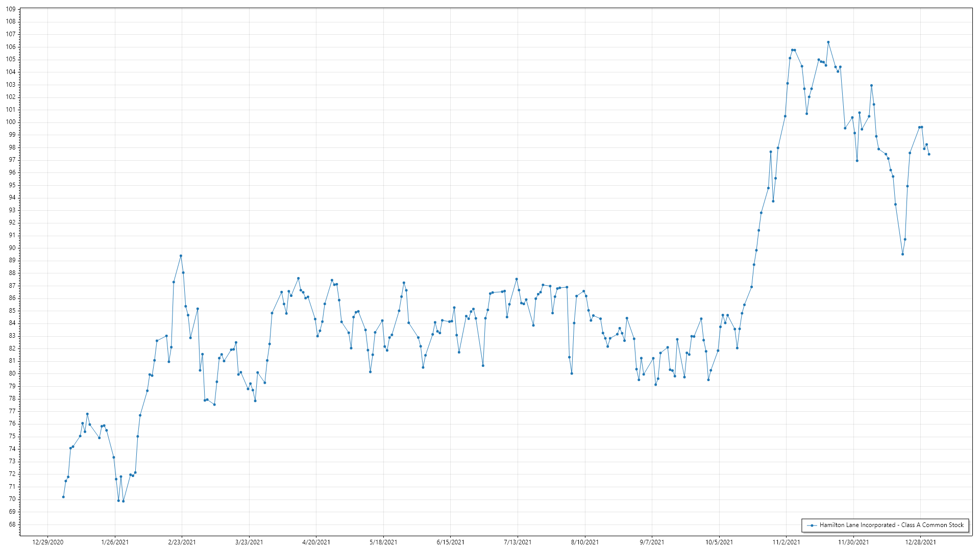The width and height of the screenshot is (980, 551).
Task: Click the 1/26/2021 x-axis label
Action: coord(115,542)
